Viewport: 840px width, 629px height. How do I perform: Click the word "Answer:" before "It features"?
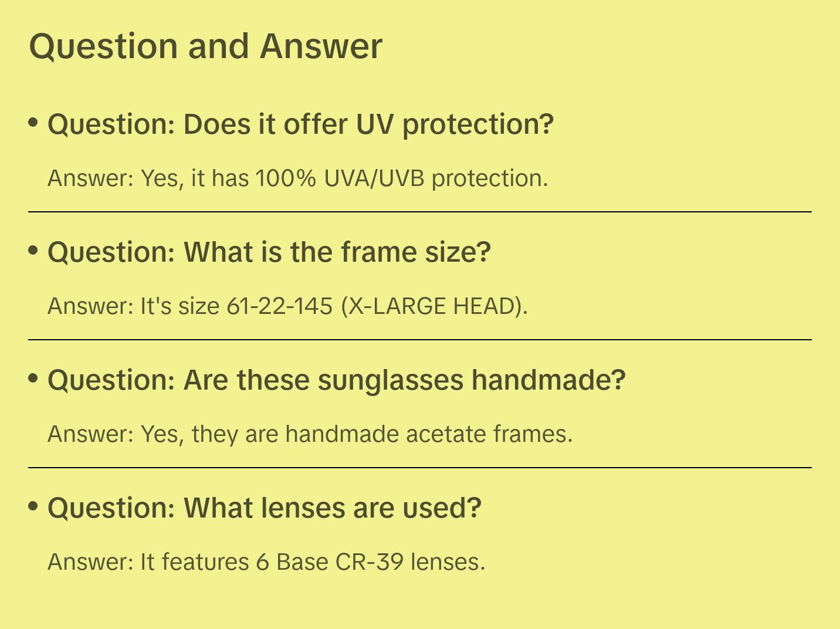pyautogui.click(x=91, y=562)
